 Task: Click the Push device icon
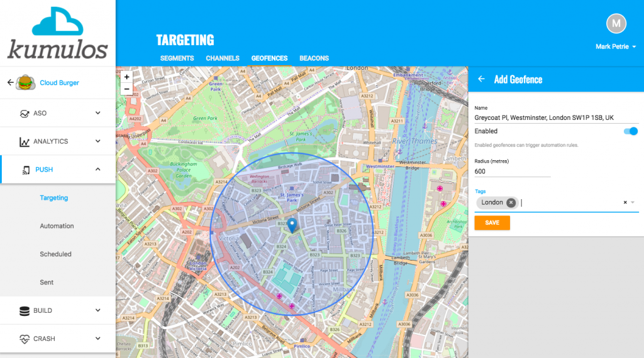click(x=26, y=170)
